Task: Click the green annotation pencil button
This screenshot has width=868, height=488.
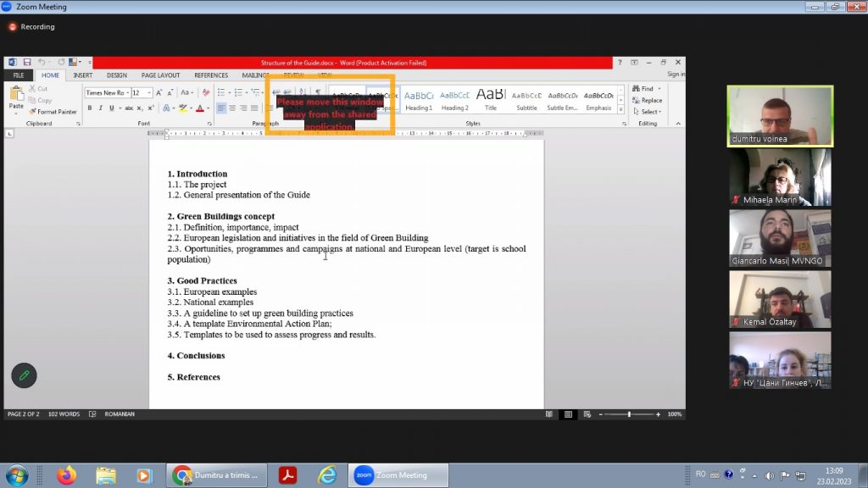Action: 24,375
